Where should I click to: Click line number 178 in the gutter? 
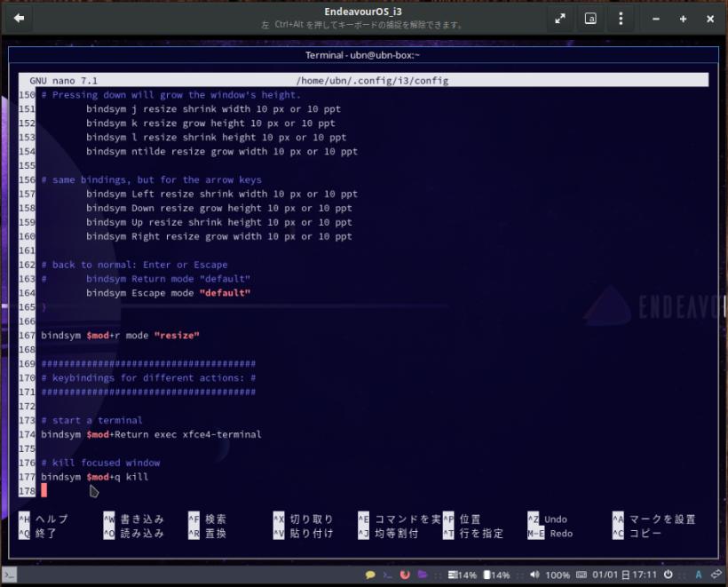click(27, 491)
